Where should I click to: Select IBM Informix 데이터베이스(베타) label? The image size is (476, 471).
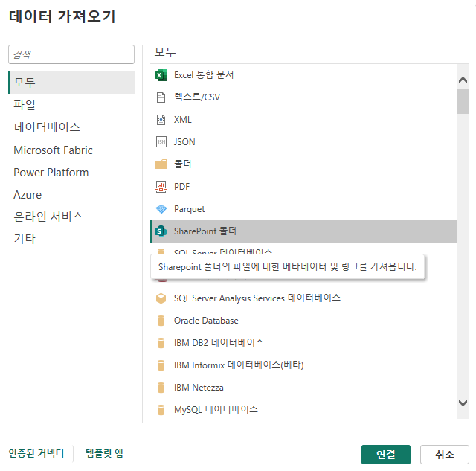pyautogui.click(x=239, y=365)
